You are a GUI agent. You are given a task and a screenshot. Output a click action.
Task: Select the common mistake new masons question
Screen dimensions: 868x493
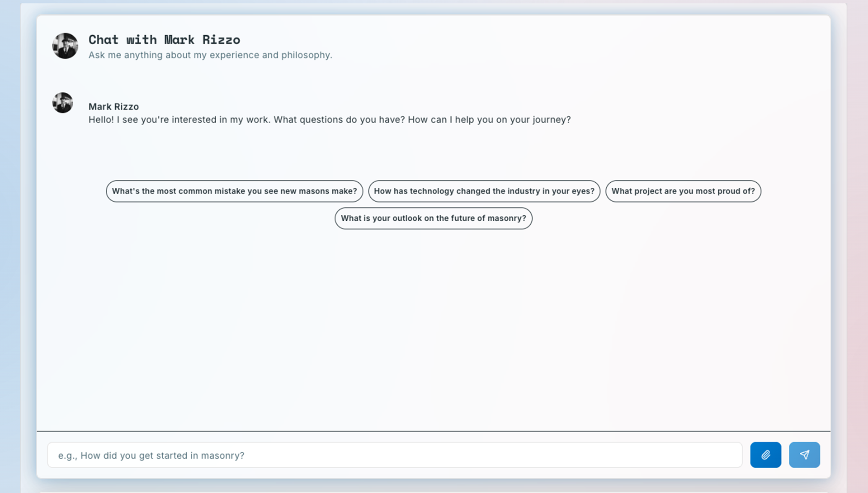pyautogui.click(x=234, y=191)
